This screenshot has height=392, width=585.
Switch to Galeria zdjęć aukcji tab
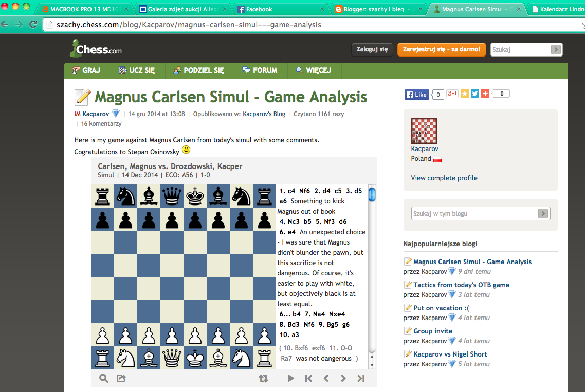click(182, 9)
